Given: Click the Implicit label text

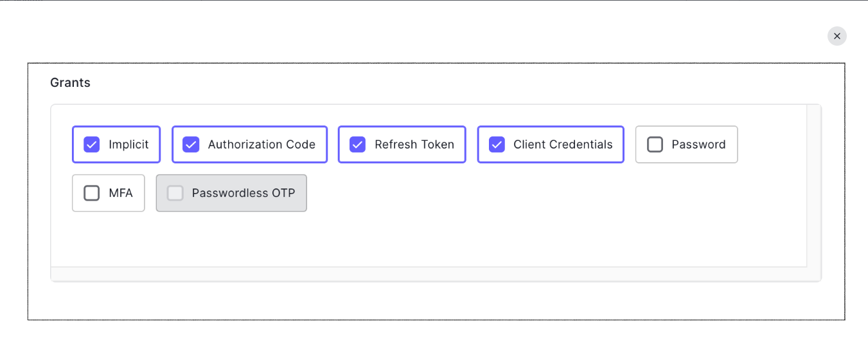Looking at the screenshot, I should pos(128,145).
